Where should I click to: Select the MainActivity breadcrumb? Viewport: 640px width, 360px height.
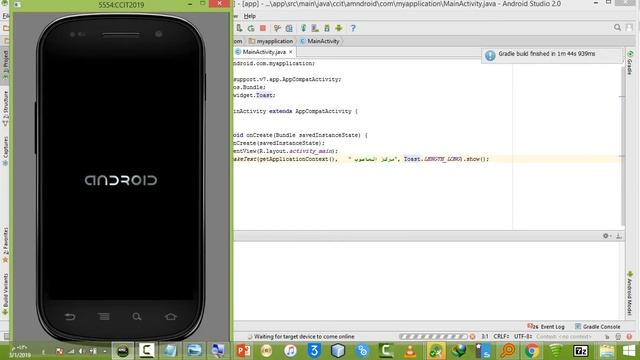pyautogui.click(x=320, y=41)
